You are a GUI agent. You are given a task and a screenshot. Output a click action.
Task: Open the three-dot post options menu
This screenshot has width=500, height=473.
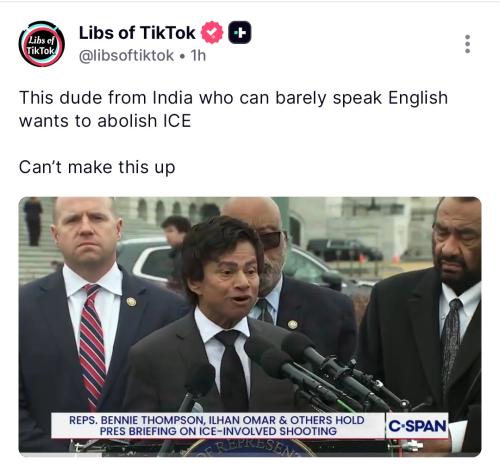tap(468, 44)
